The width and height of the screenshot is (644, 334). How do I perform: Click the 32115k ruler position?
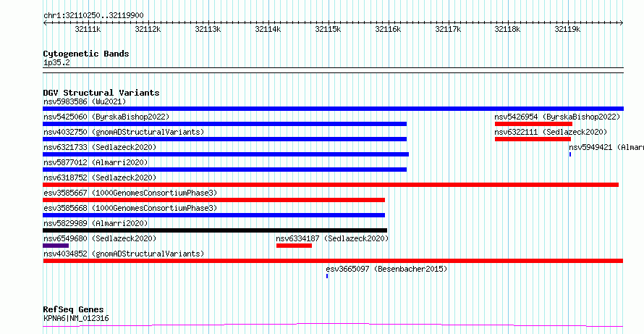point(328,29)
